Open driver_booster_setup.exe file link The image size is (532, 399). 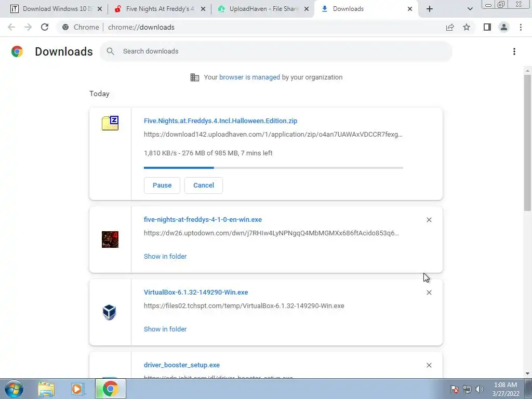pyautogui.click(x=181, y=365)
